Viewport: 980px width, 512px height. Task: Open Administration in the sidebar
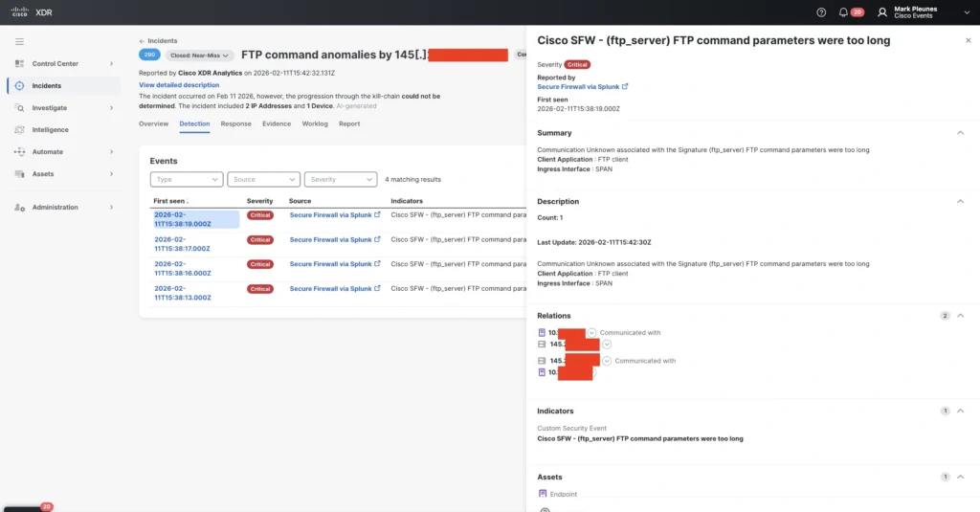click(x=55, y=207)
